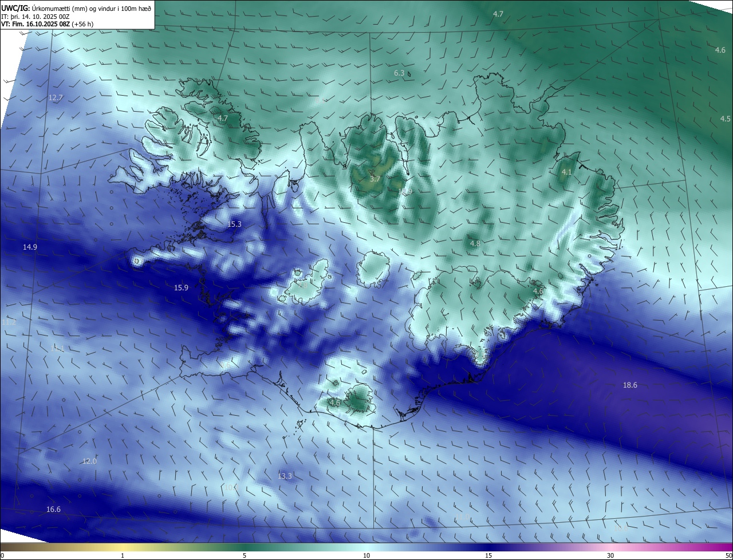Click the 13.3 value label

(x=285, y=476)
